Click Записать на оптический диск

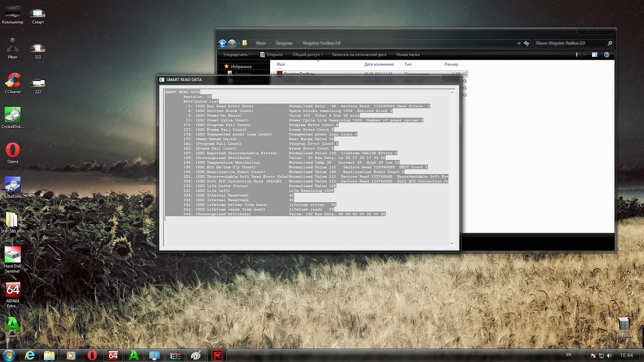pyautogui.click(x=359, y=55)
